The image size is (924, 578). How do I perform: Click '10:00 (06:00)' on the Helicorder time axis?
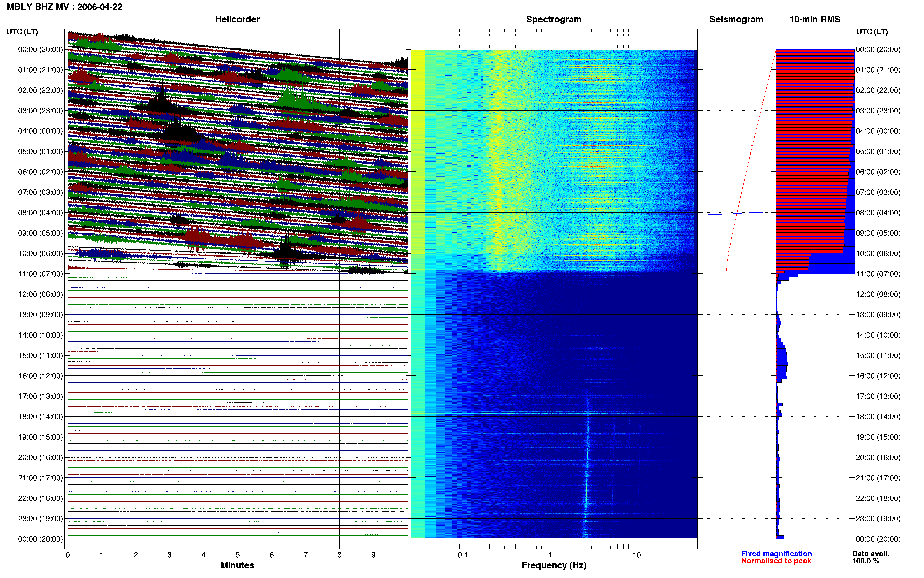click(x=41, y=253)
